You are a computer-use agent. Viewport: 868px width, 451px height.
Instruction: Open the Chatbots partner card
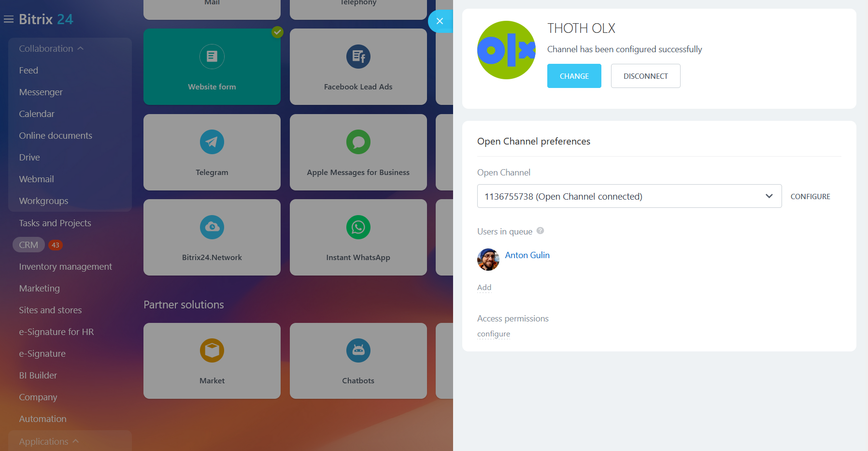pos(358,361)
